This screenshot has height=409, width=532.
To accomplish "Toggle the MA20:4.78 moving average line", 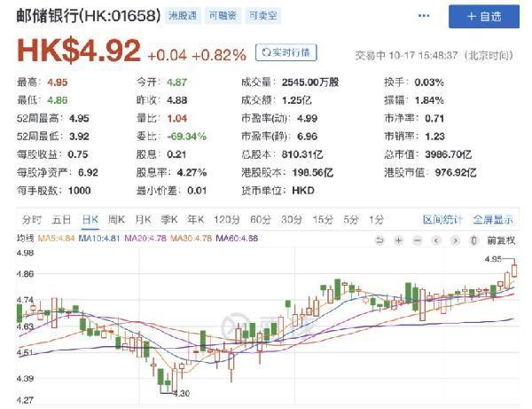I will (x=145, y=239).
